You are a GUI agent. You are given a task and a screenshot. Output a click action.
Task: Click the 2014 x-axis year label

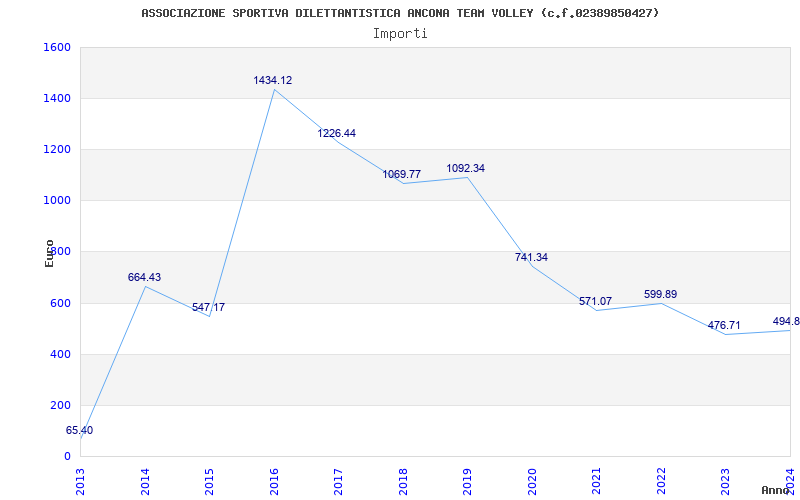(145, 482)
